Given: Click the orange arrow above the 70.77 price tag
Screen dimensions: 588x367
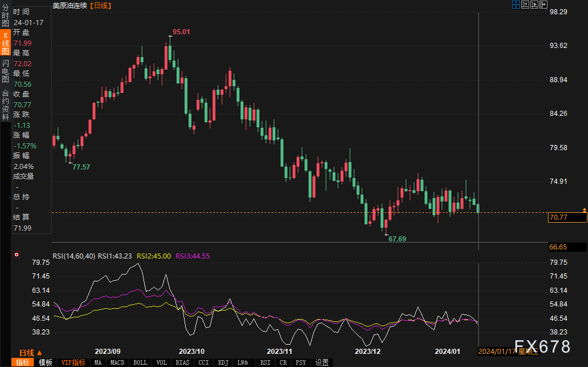Looking at the screenshot, I should (x=584, y=210).
